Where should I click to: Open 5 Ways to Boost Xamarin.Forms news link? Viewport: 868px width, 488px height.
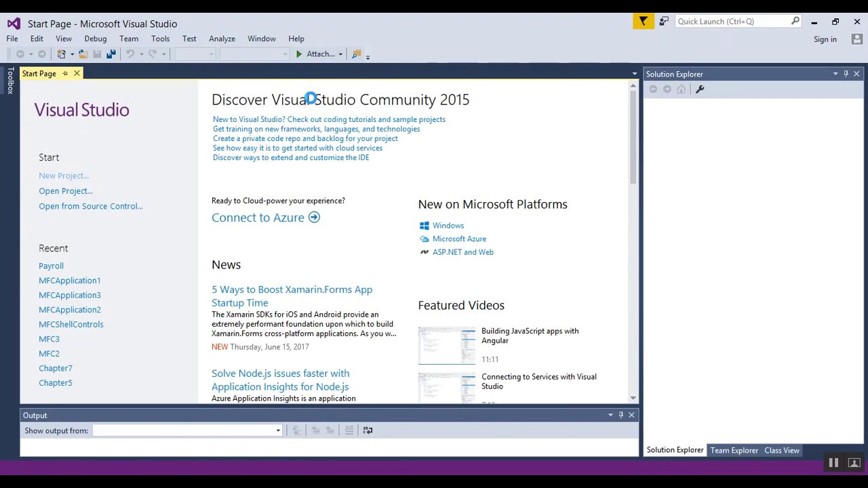(292, 296)
